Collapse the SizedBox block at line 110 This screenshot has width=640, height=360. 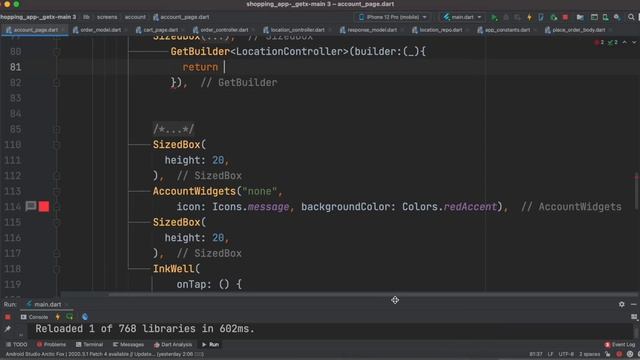tap(57, 145)
